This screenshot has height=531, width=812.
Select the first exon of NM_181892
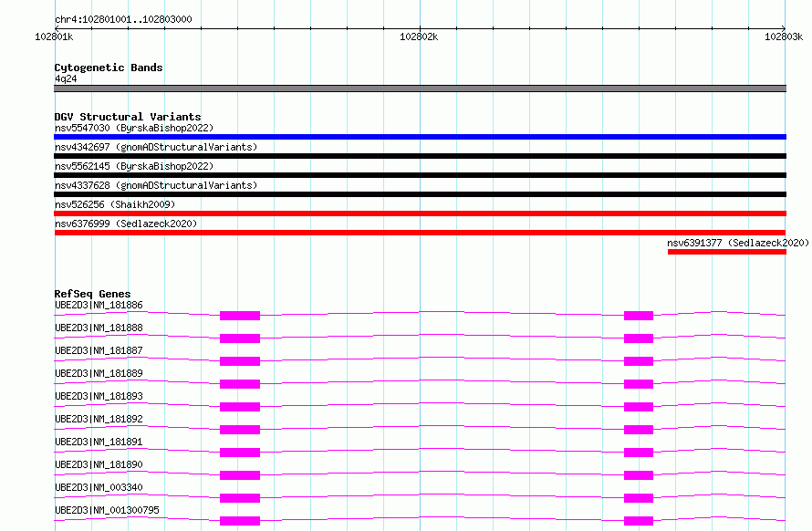240,430
